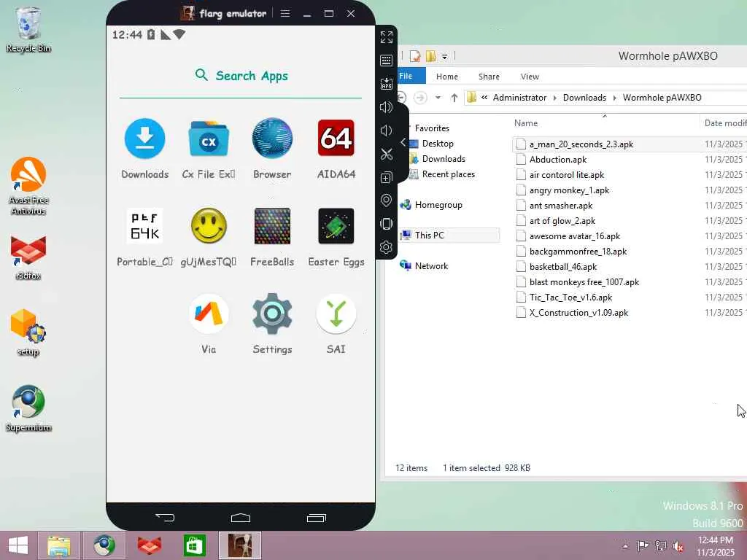Open the Via browser app
The width and height of the screenshot is (747, 560).
click(209, 314)
